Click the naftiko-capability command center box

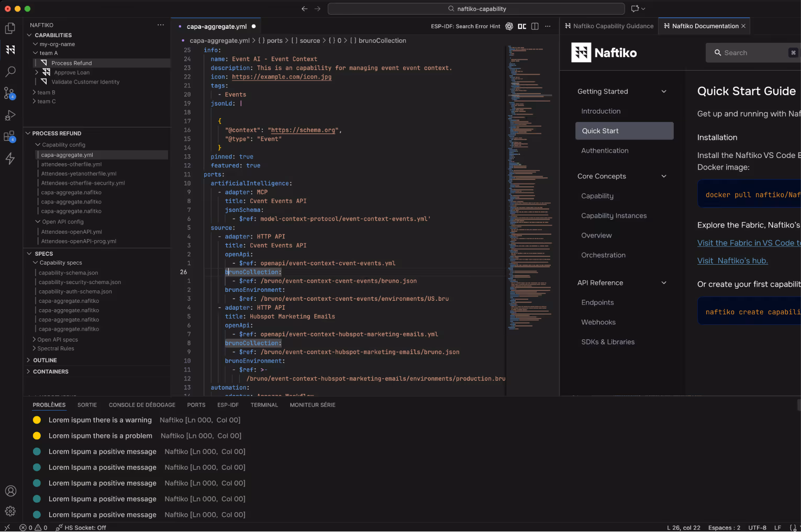pyautogui.click(x=476, y=9)
